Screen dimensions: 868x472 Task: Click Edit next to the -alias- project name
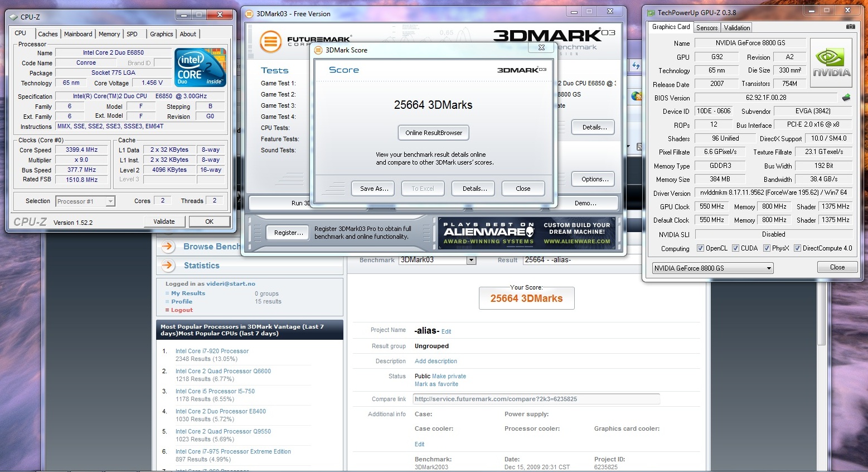tap(446, 331)
